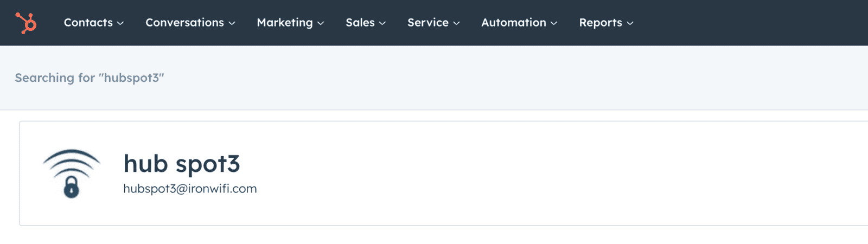Click the IronWiFi lock avatar icon
Screen dimensions: 868x244
(x=72, y=174)
